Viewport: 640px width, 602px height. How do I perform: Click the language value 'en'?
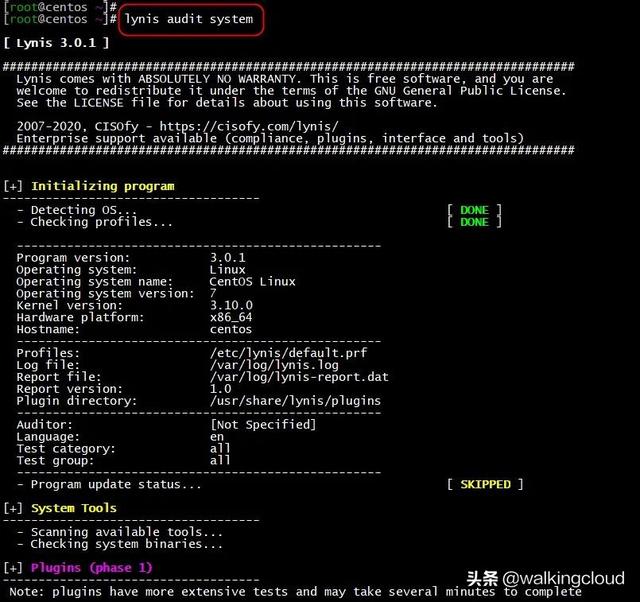217,437
